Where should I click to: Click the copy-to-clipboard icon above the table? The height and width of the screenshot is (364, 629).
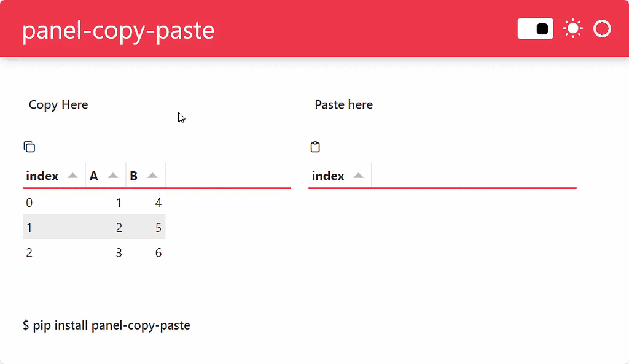29,147
